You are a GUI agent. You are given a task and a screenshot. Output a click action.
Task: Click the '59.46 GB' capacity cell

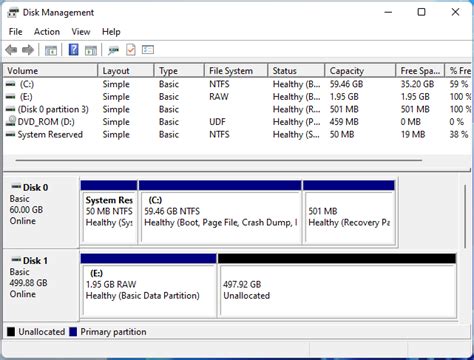pos(346,84)
